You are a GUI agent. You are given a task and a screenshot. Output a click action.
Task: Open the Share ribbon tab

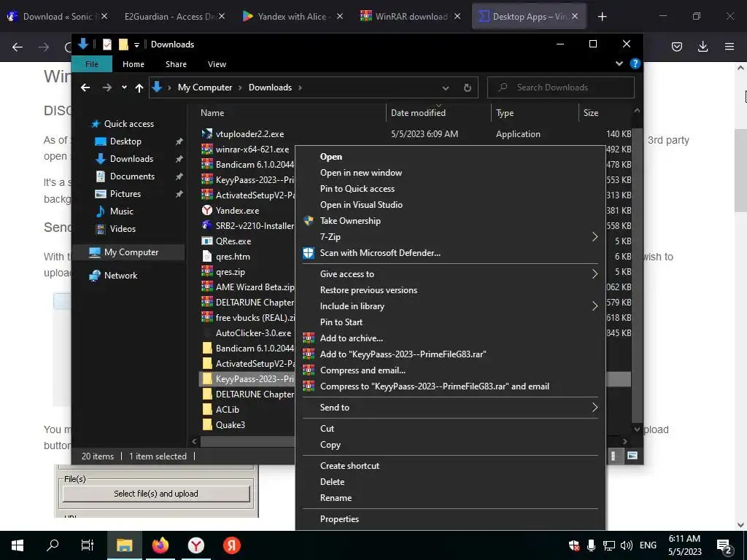coord(176,64)
